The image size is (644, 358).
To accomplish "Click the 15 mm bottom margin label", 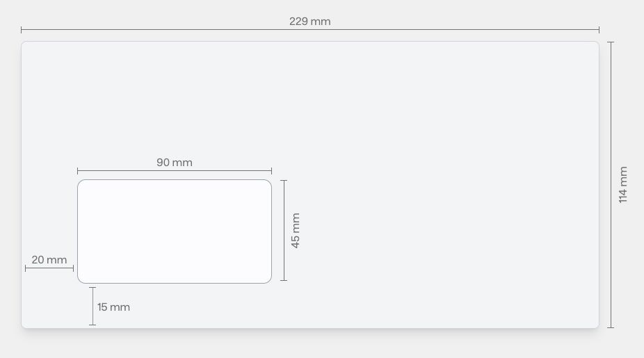I will click(113, 307).
